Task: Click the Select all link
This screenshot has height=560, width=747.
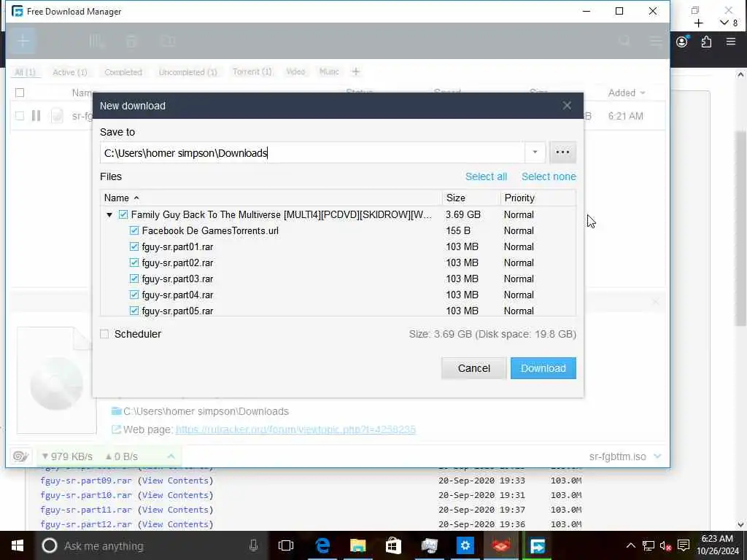Action: click(486, 176)
